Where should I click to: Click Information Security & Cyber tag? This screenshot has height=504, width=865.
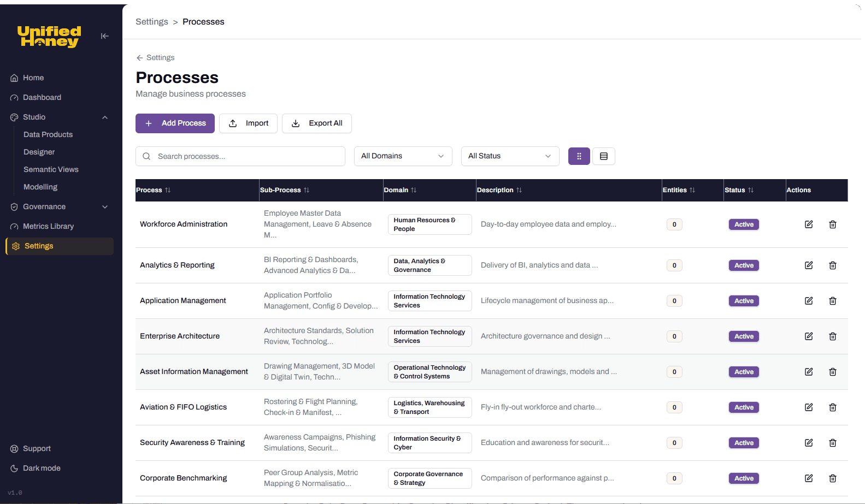pyautogui.click(x=430, y=443)
